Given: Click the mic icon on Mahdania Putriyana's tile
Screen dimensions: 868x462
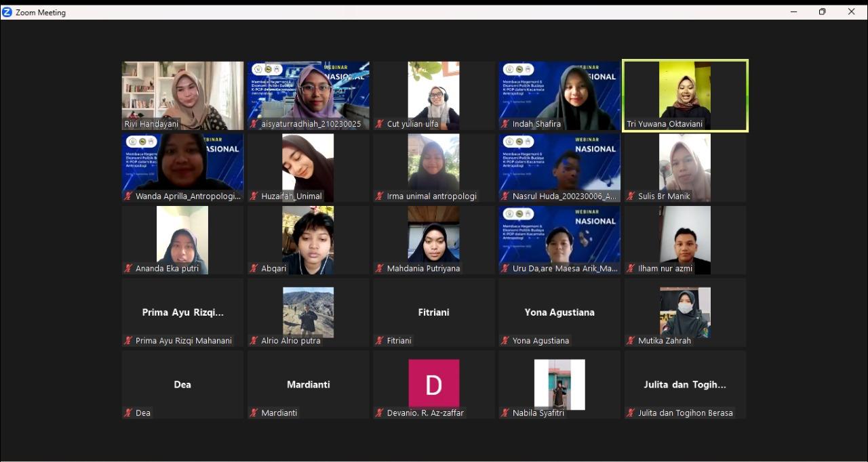Looking at the screenshot, I should pos(378,268).
